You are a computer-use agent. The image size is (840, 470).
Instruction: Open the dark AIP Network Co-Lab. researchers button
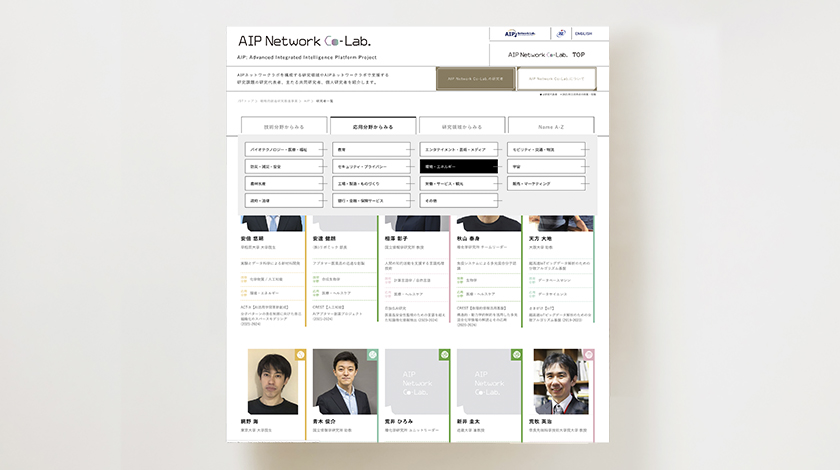click(476, 79)
